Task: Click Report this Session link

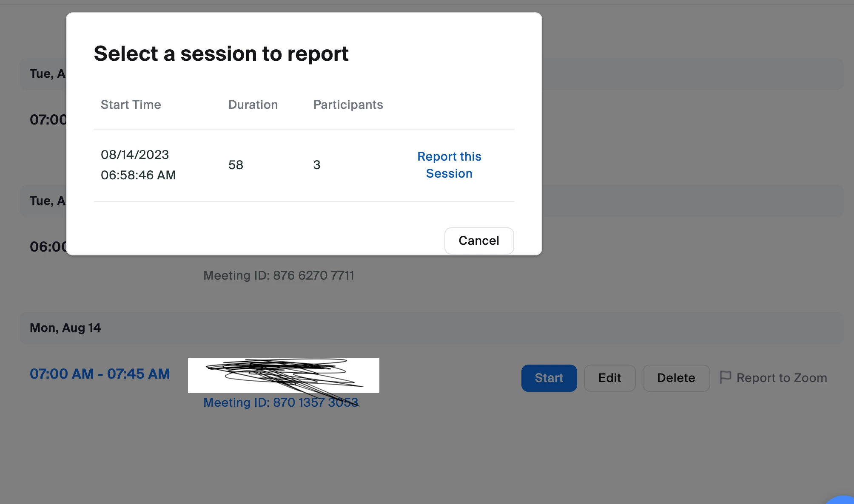Action: pos(449,165)
